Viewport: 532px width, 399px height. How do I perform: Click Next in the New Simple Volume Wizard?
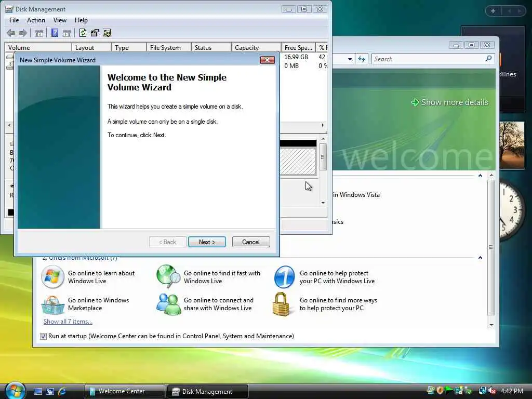point(207,242)
